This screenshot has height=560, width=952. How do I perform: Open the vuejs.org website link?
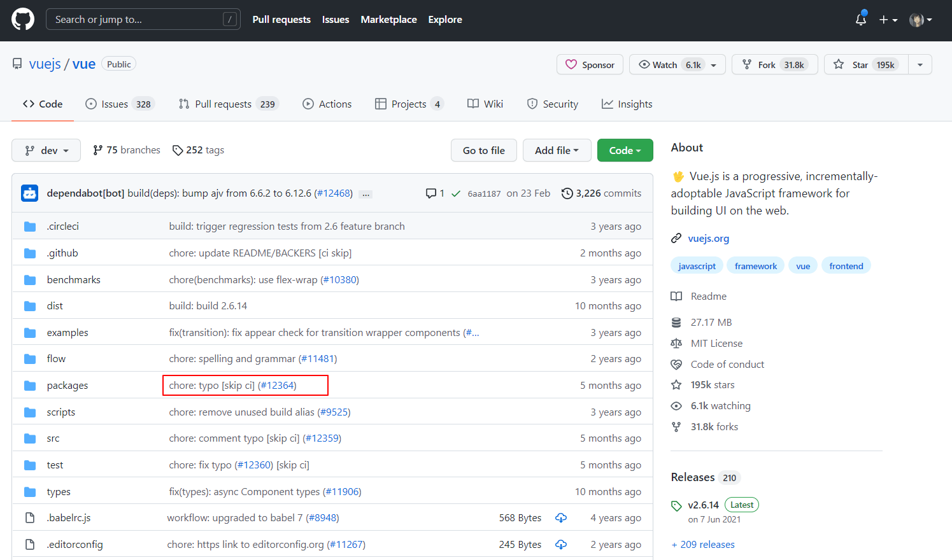[708, 238]
